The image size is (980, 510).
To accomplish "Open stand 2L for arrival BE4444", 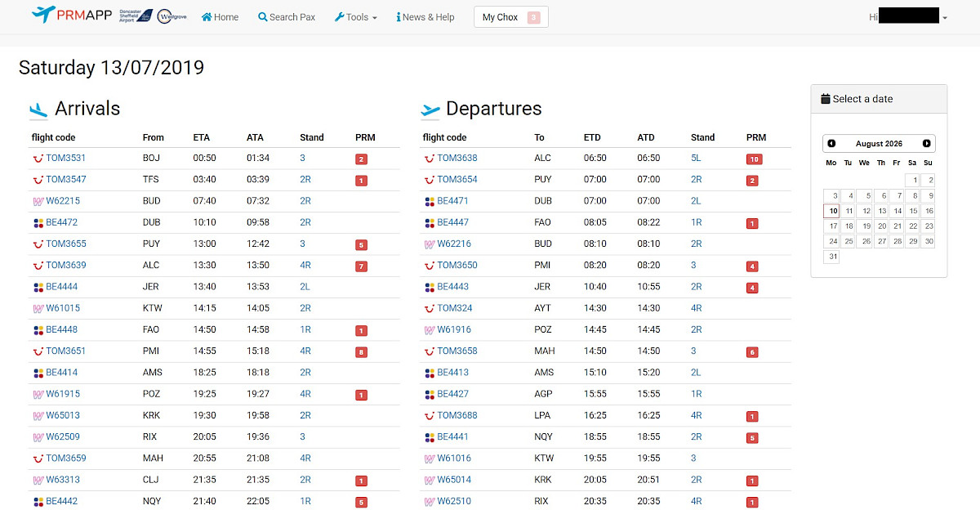I will [x=305, y=287].
